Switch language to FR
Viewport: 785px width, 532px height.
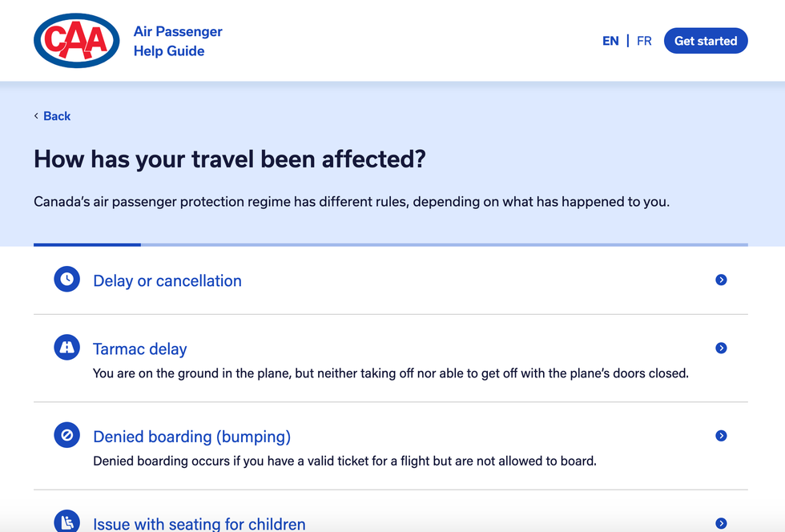(644, 41)
